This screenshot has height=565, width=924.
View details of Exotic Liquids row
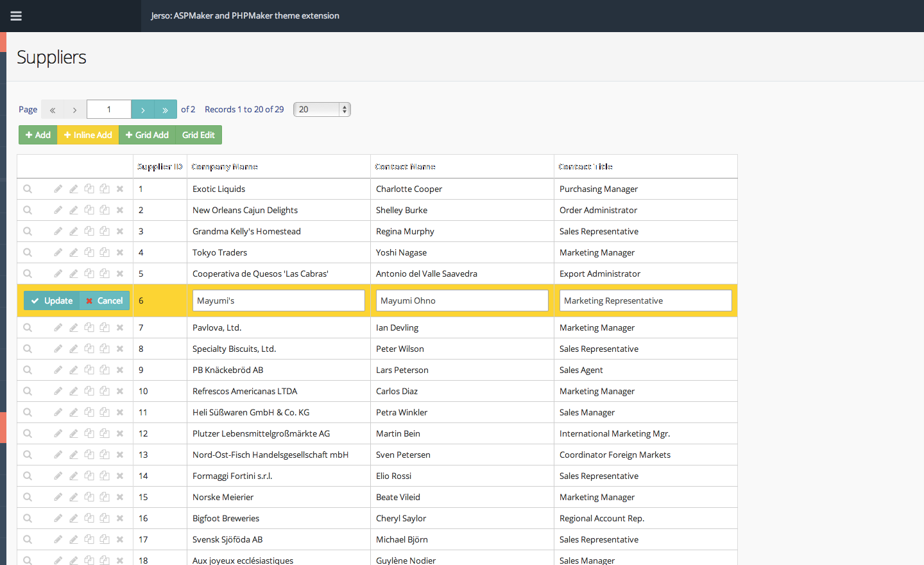point(28,189)
